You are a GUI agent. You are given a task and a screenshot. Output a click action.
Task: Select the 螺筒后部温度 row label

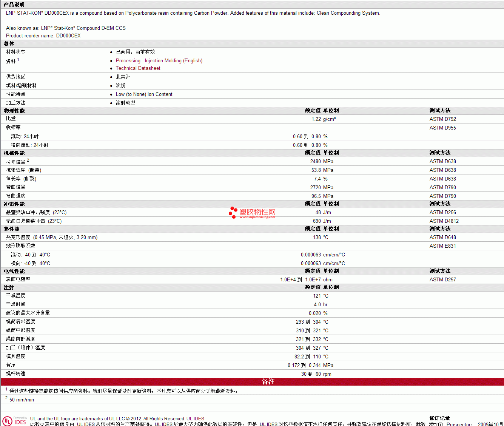coord(21,322)
